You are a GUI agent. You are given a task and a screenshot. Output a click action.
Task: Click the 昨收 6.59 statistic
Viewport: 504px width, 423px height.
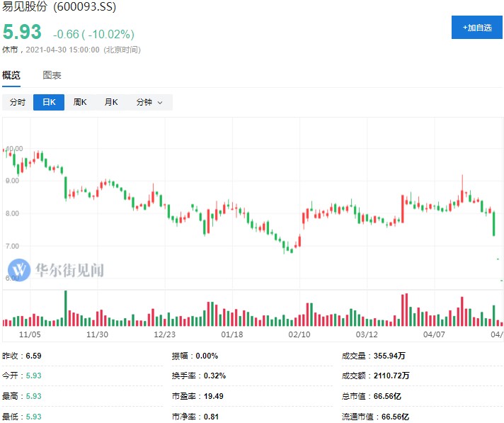click(x=21, y=356)
